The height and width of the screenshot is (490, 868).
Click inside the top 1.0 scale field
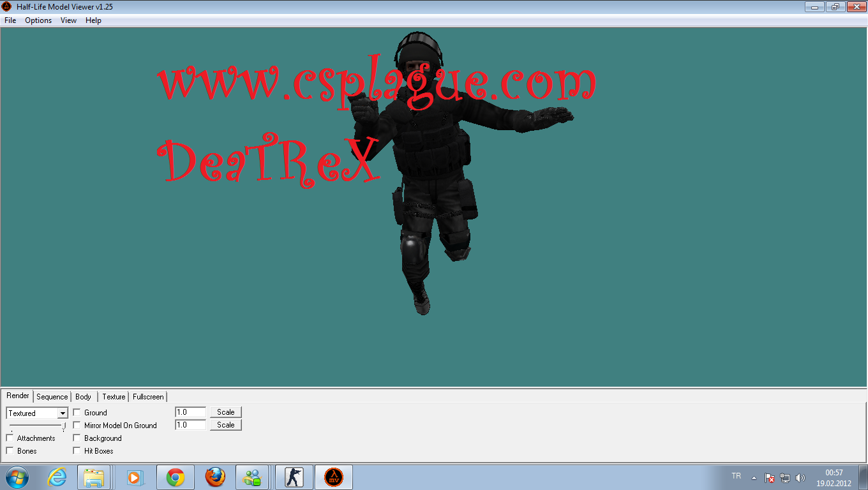tap(190, 412)
